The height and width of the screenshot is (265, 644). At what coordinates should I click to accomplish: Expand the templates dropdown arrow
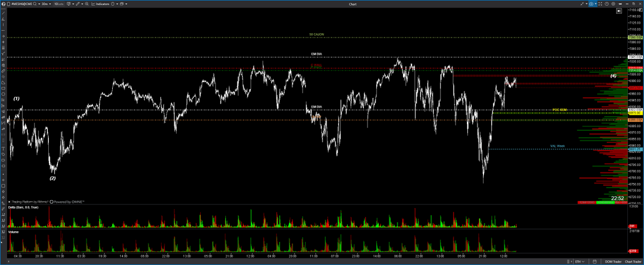126,4
